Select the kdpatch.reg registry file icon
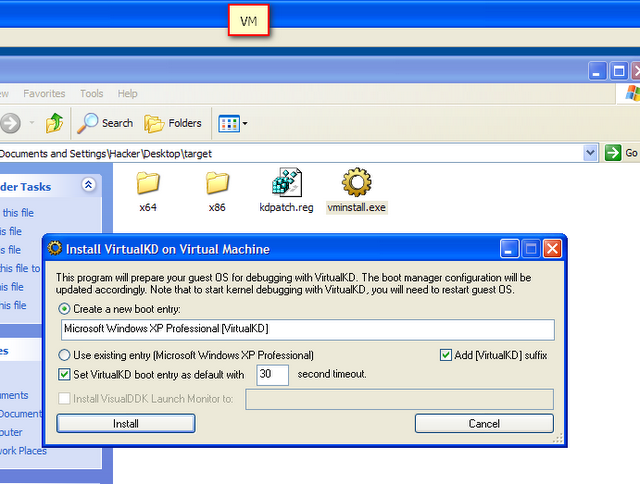 pyautogui.click(x=287, y=182)
